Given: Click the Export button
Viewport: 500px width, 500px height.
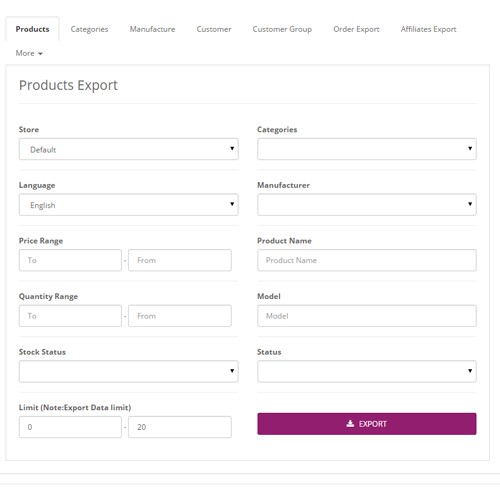Looking at the screenshot, I should pos(367,424).
